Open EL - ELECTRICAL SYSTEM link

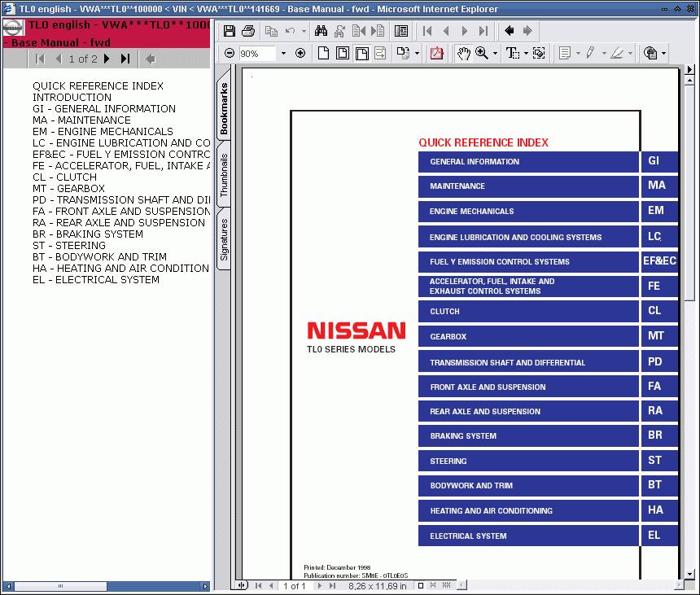coord(96,279)
